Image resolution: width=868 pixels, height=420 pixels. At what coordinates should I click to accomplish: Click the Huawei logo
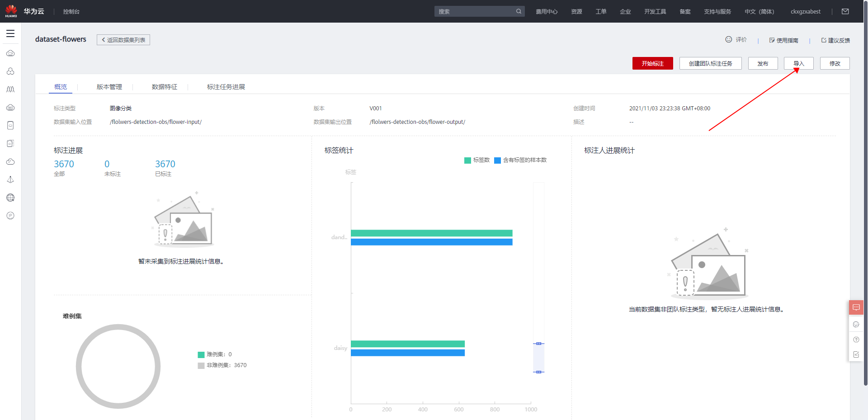11,11
